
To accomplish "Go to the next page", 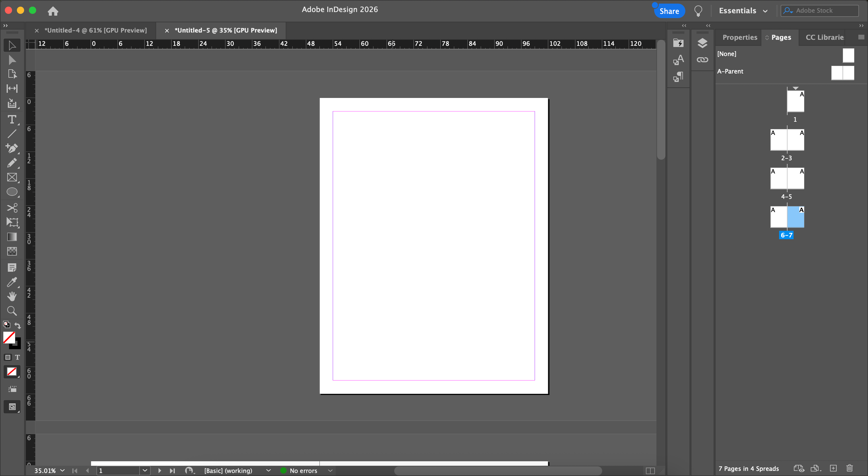I will point(160,470).
